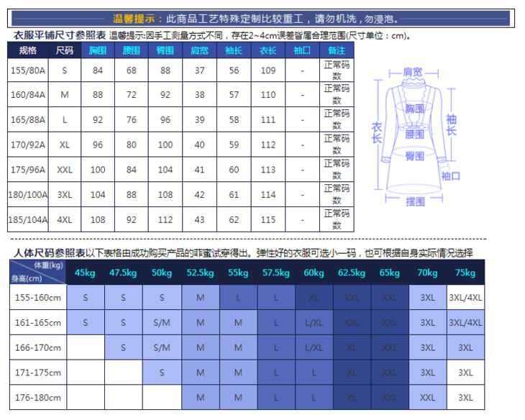Click the 袖口 table column header
The width and height of the screenshot is (525, 420).
(x=302, y=50)
